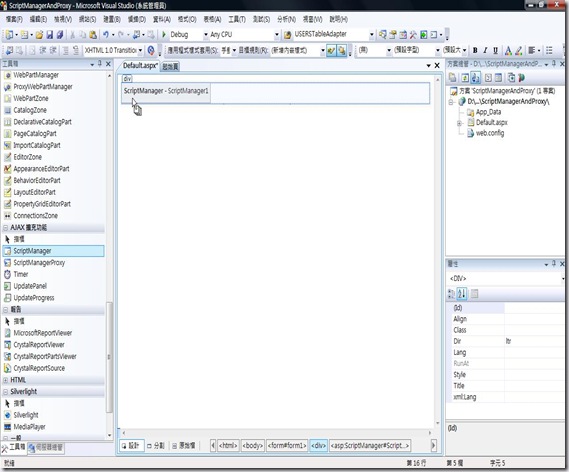Screen dimensions: 569x472
Task: Switch to Design view tab
Action: [x=131, y=445]
